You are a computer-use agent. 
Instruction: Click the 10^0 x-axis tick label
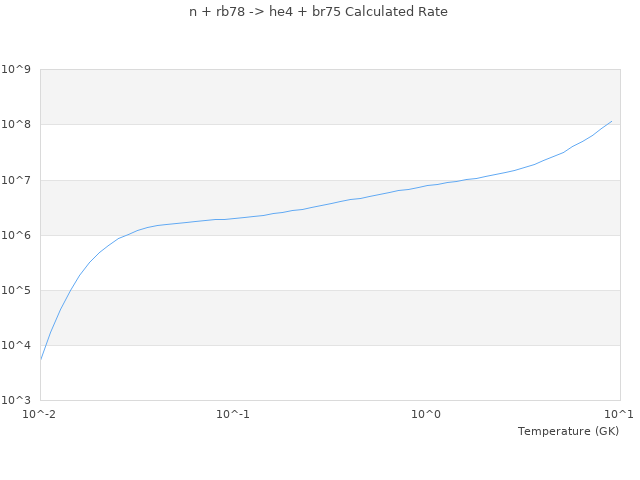(x=427, y=414)
